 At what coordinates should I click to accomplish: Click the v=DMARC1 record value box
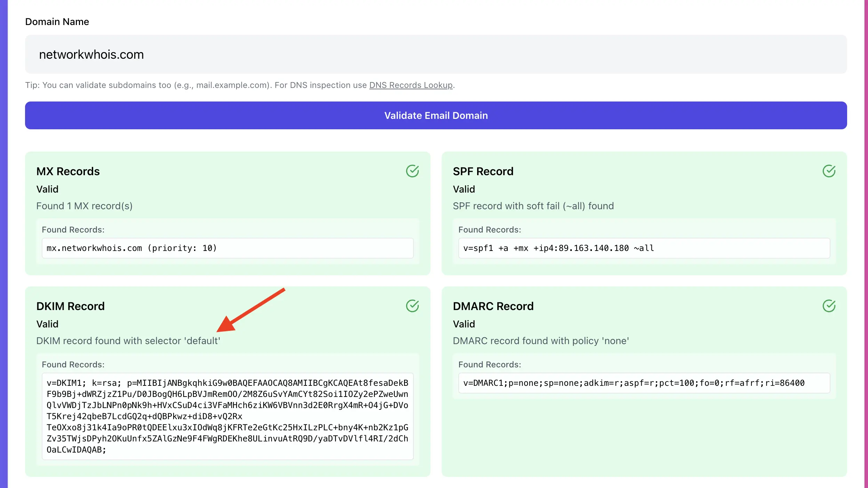[644, 383]
